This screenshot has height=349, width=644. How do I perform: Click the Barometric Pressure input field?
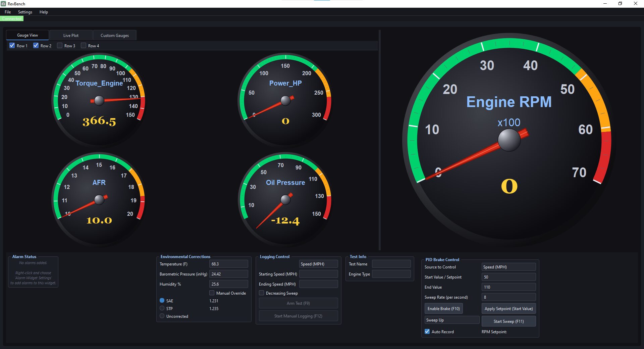[x=228, y=274]
